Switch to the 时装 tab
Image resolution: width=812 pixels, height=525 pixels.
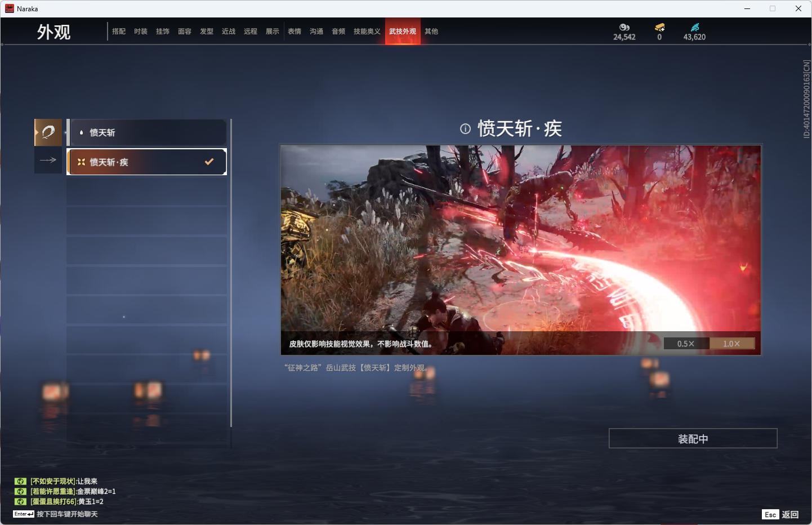pyautogui.click(x=141, y=32)
